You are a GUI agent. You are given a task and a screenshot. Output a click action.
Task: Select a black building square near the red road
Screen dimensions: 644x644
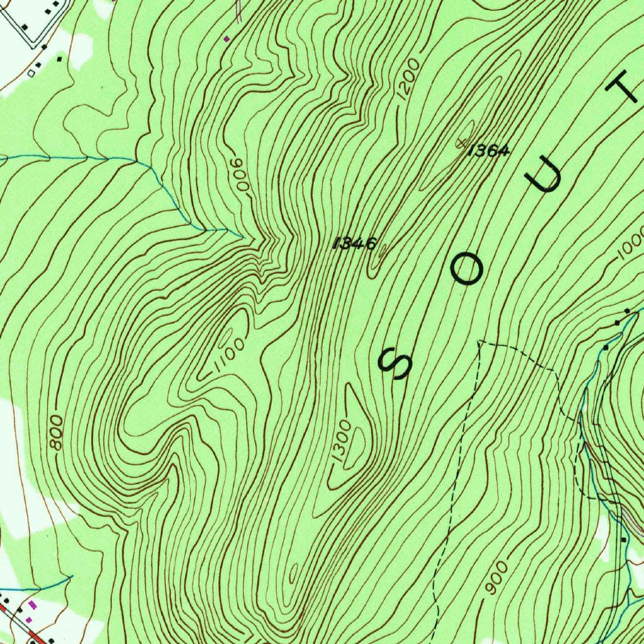point(19,610)
